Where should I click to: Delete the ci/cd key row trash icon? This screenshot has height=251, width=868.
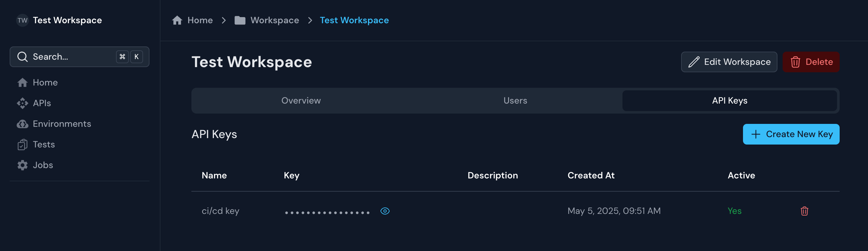804,211
